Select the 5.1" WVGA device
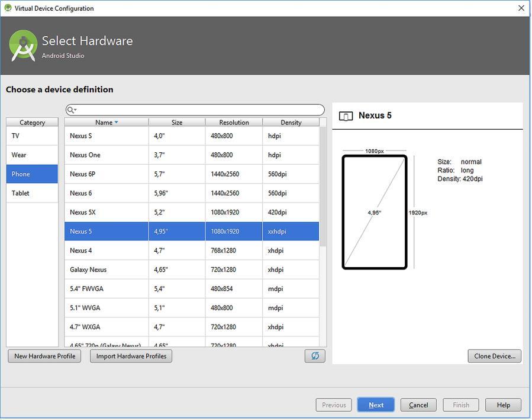The width and height of the screenshot is (532, 420). point(192,307)
